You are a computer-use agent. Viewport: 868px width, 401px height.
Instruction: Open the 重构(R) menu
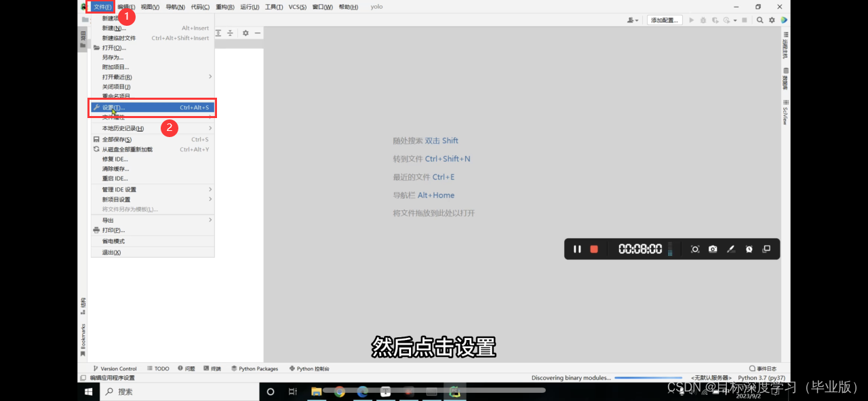coord(225,7)
